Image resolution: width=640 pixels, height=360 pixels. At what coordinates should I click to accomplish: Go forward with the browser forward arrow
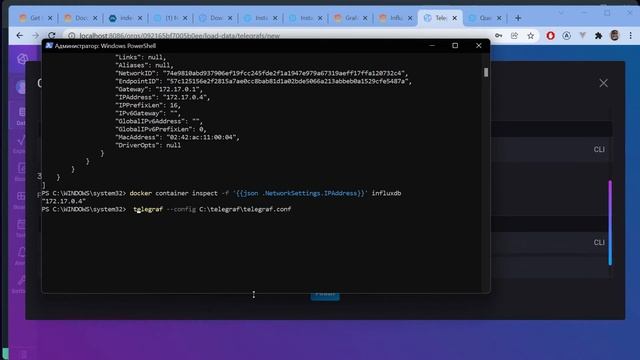point(35,36)
